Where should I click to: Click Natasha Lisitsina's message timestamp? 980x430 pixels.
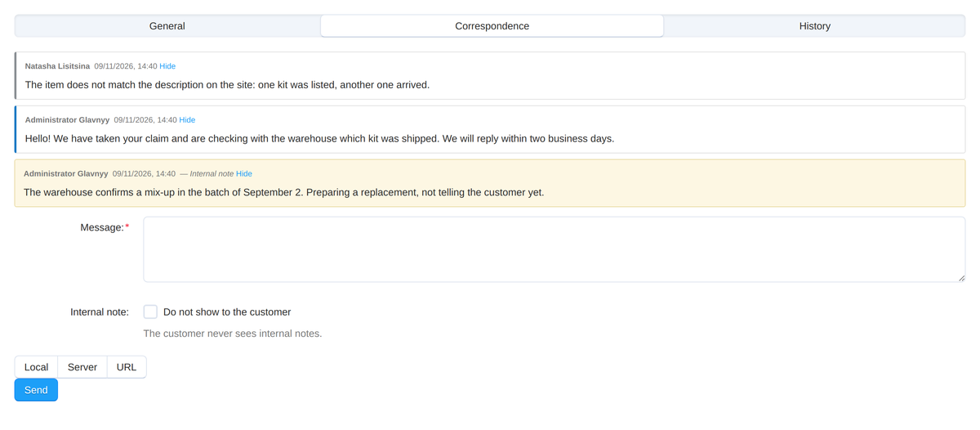coord(126,66)
